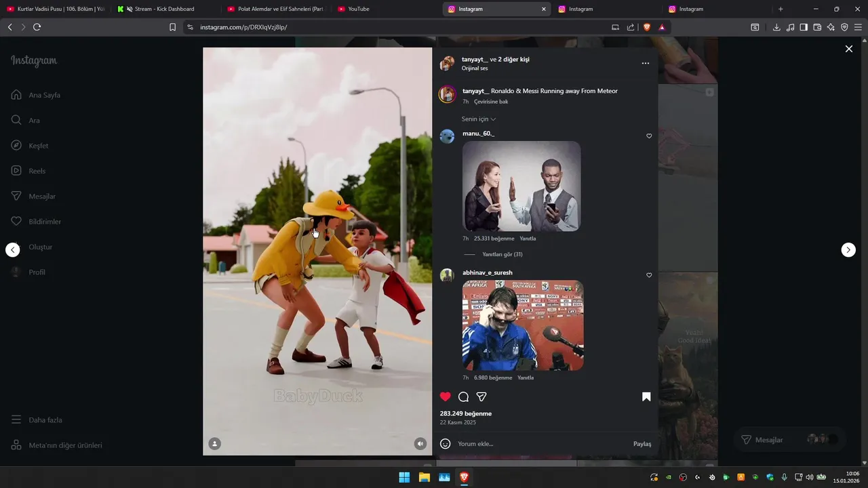Screen dimensions: 868x488
Task: Like the post with the heart icon
Action: pos(445,396)
